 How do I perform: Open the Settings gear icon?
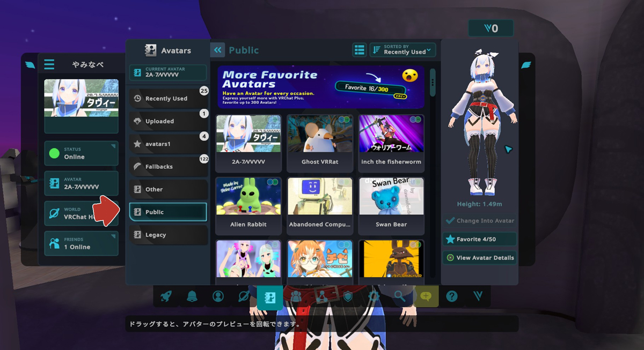pyautogui.click(x=374, y=296)
